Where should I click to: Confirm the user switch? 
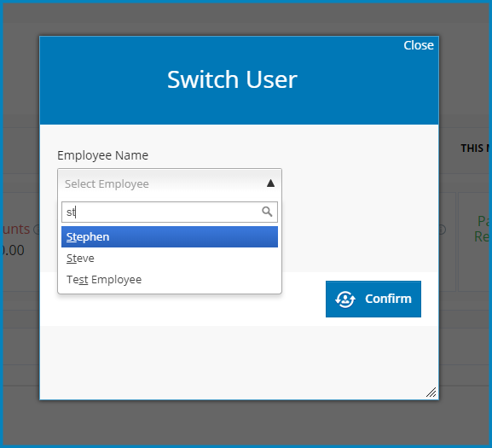point(373,299)
